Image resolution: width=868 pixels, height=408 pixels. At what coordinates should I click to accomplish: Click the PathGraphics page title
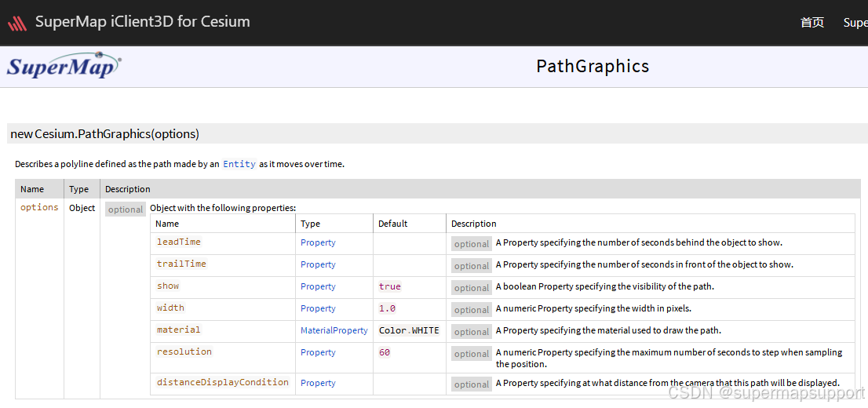click(x=593, y=66)
